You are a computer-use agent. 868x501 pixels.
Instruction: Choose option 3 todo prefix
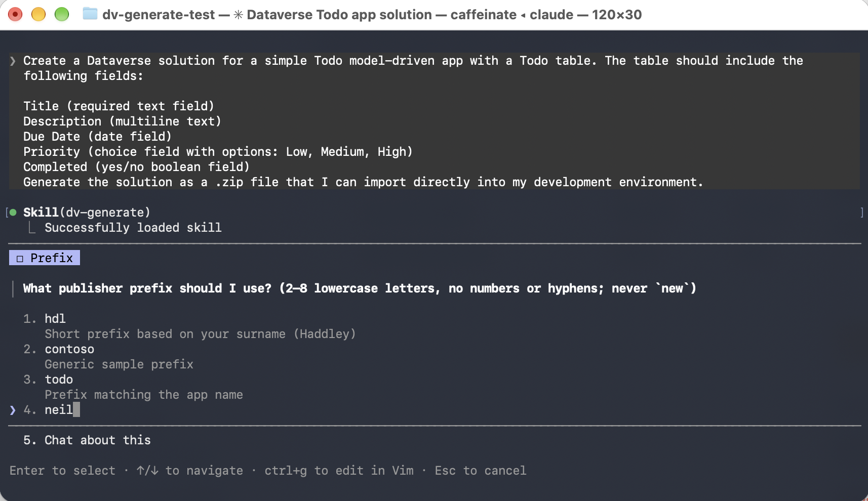coord(59,380)
